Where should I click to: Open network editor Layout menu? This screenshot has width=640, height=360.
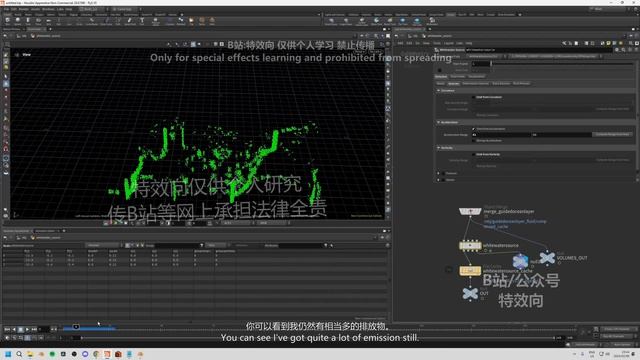(449, 43)
